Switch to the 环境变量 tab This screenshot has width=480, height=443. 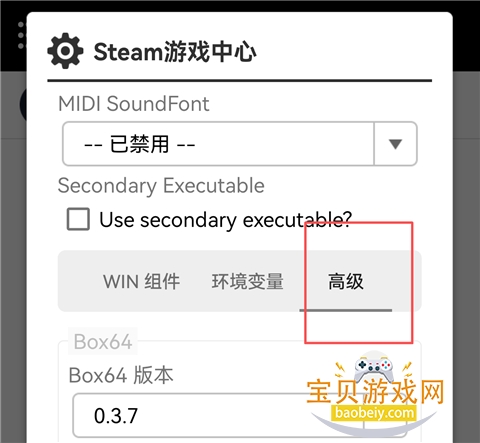[x=248, y=282]
